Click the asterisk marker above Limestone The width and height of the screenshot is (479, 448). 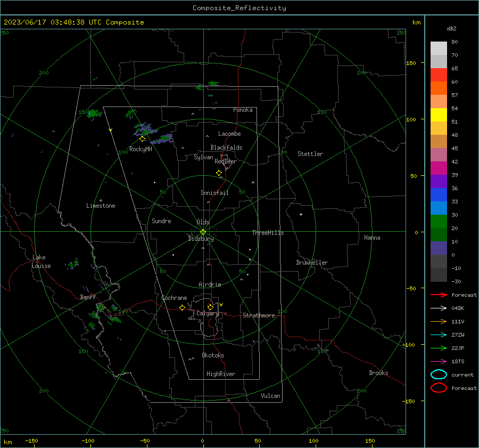[x=101, y=201]
